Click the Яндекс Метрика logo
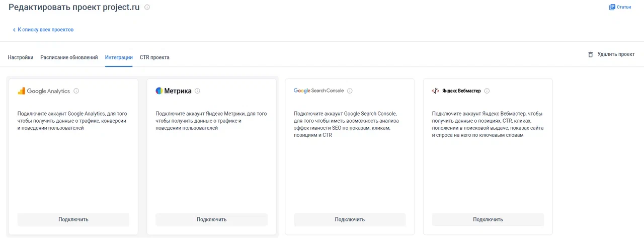The image size is (644, 244). [x=174, y=91]
